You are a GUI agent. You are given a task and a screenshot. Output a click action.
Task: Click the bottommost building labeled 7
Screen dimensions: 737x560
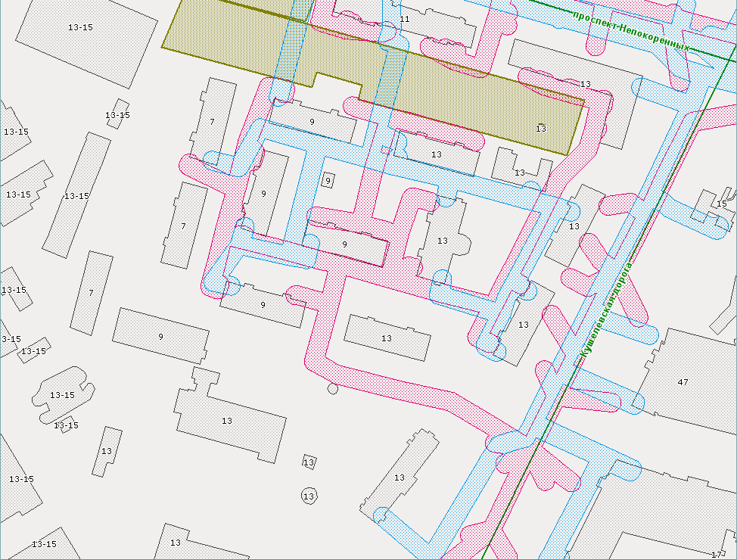click(x=92, y=293)
